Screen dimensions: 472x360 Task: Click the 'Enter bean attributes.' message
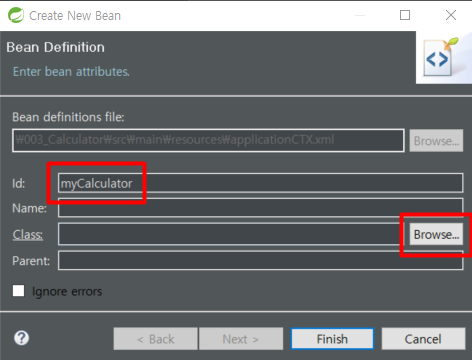pyautogui.click(x=71, y=72)
